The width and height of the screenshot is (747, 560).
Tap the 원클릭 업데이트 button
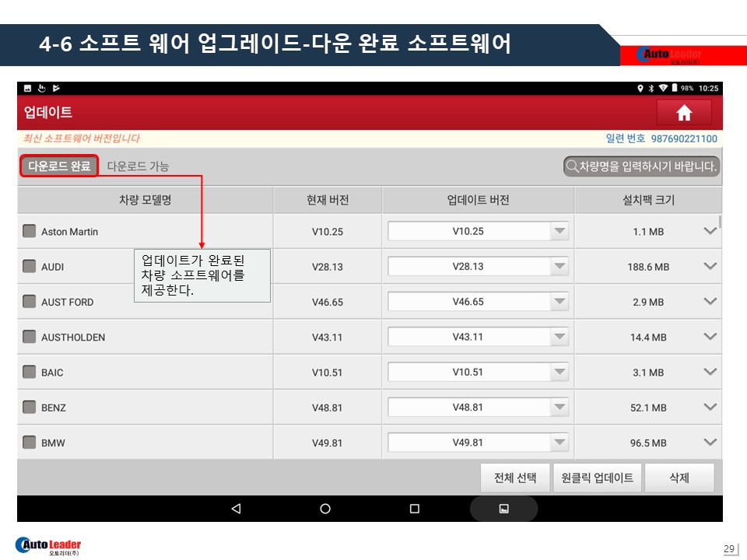(x=597, y=478)
